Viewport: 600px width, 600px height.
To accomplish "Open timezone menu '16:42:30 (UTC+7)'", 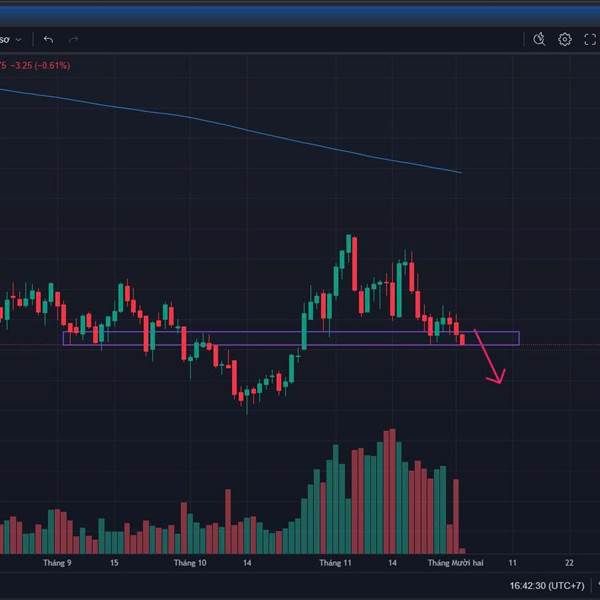I will click(x=547, y=585).
